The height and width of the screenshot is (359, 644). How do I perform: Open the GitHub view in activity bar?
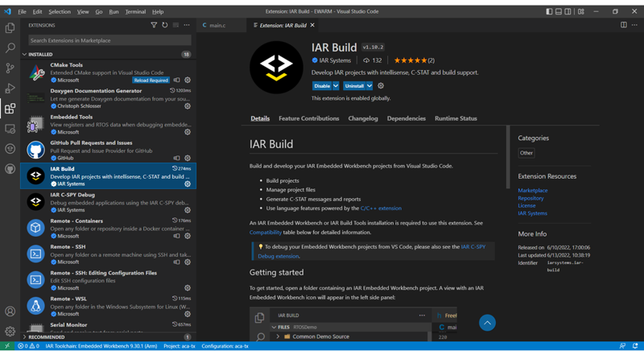pos(10,169)
